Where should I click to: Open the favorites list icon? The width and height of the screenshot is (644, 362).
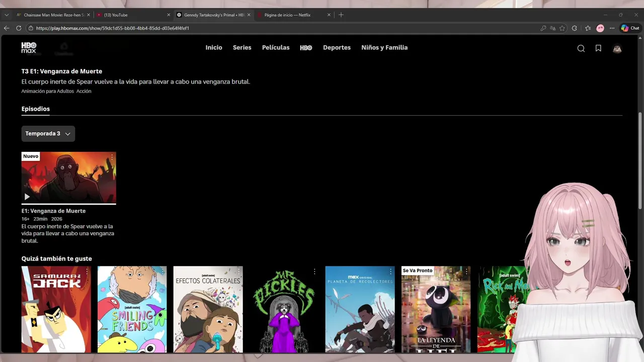(588, 28)
